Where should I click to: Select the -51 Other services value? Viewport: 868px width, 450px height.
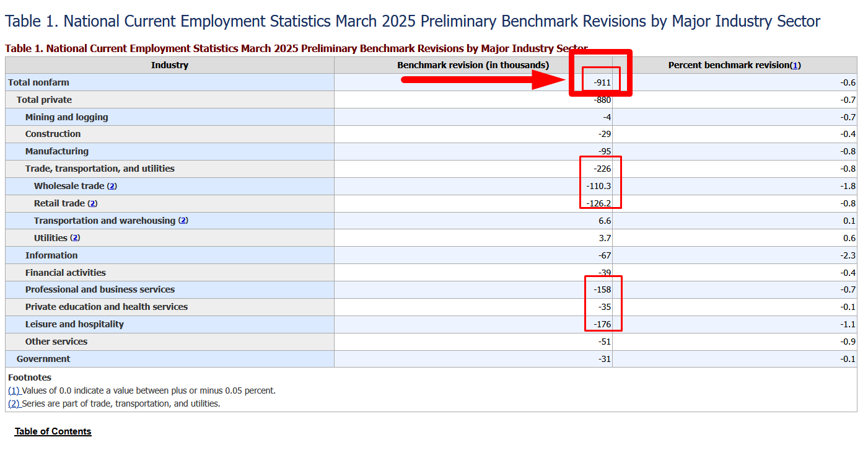point(605,342)
